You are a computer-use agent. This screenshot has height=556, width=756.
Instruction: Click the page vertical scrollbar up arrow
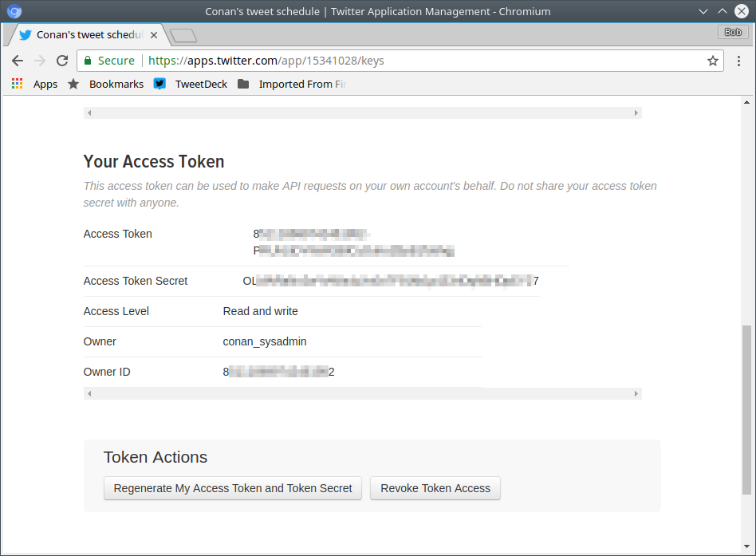747,102
